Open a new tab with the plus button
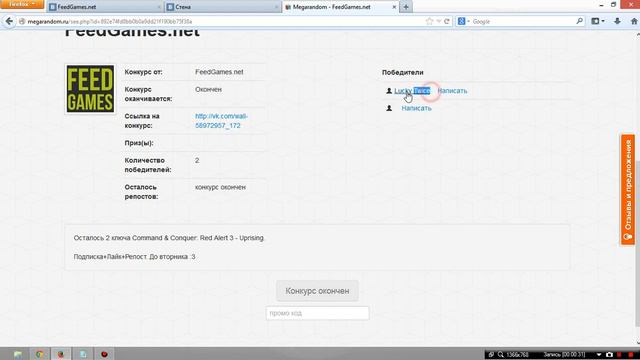This screenshot has height=360, width=640. click(406, 7)
